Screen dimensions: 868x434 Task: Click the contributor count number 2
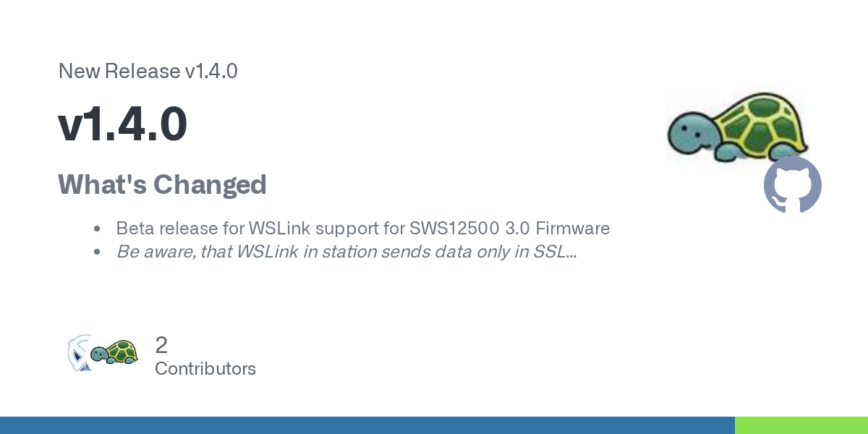(161, 344)
